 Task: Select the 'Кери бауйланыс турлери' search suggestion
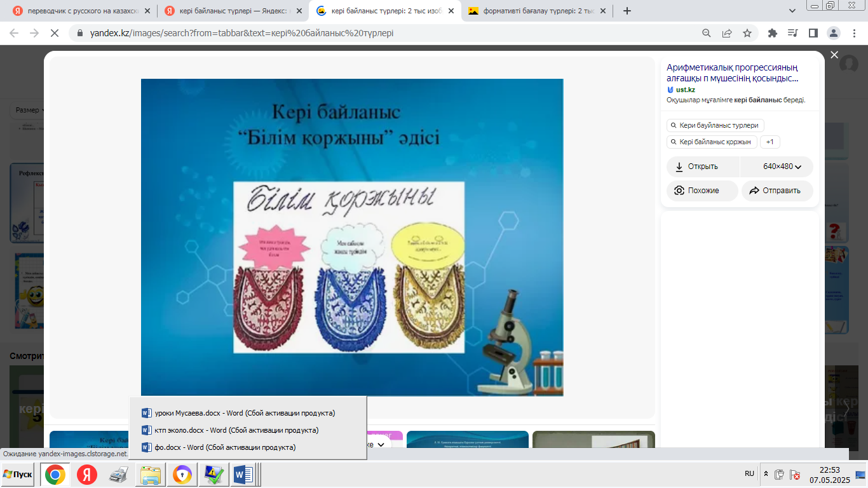pyautogui.click(x=715, y=125)
